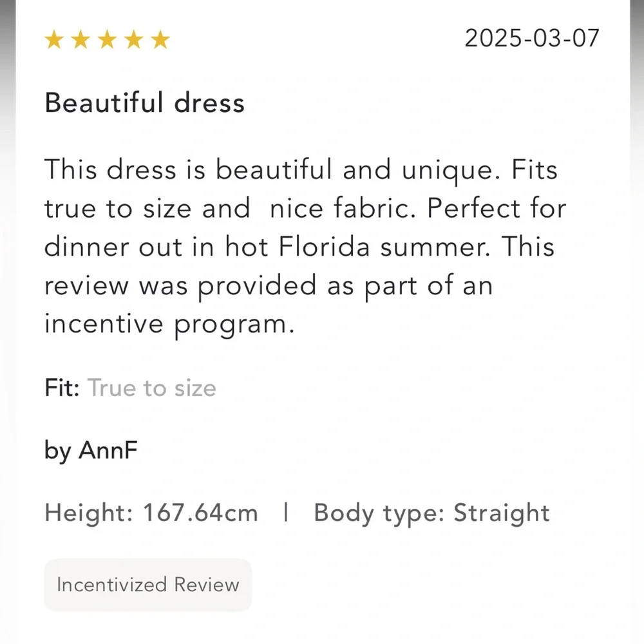Screen dimensions: 644x644
Task: Click reviewer name by AnnF
Action: click(91, 451)
